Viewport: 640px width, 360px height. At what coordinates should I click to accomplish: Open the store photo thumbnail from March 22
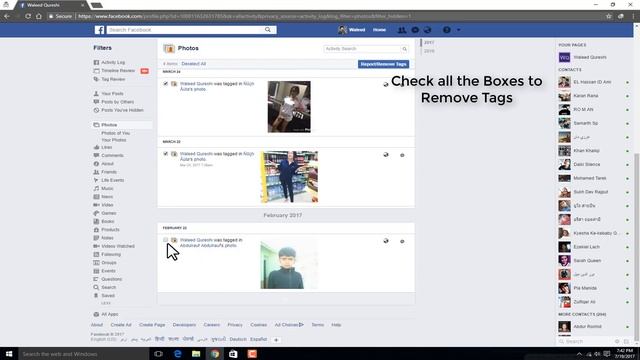(289, 177)
